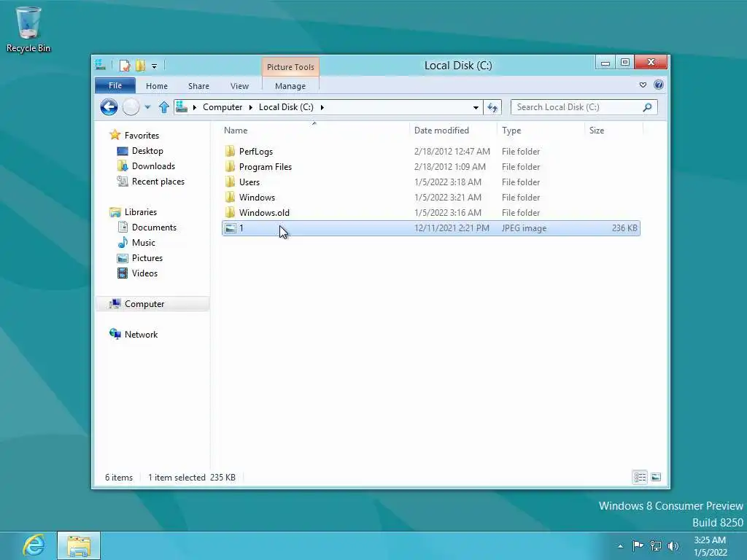
Task: Open the window system menu icon
Action: tap(101, 65)
